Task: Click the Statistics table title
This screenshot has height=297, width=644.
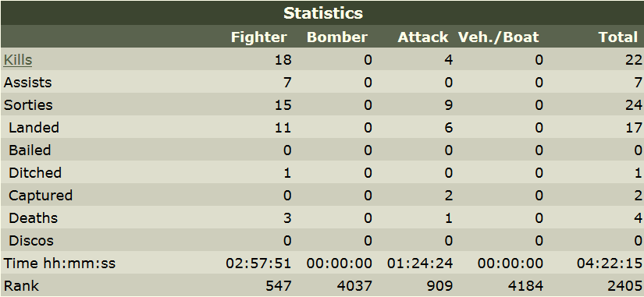Action: point(323,13)
